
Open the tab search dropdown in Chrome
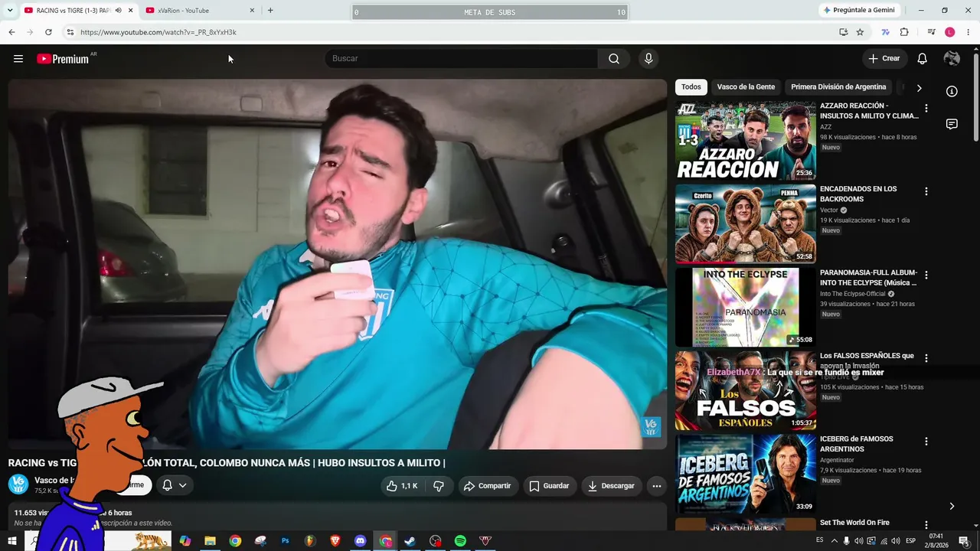pyautogui.click(x=10, y=11)
